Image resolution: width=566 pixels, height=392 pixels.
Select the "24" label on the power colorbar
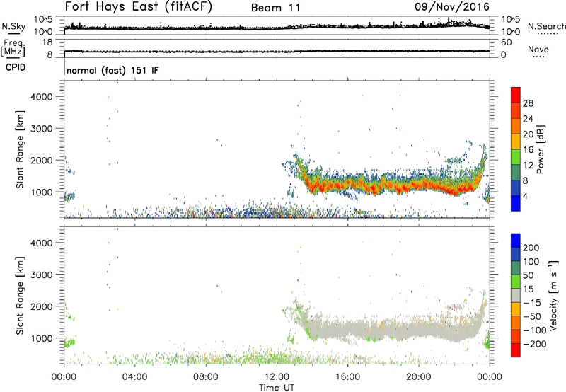528,119
